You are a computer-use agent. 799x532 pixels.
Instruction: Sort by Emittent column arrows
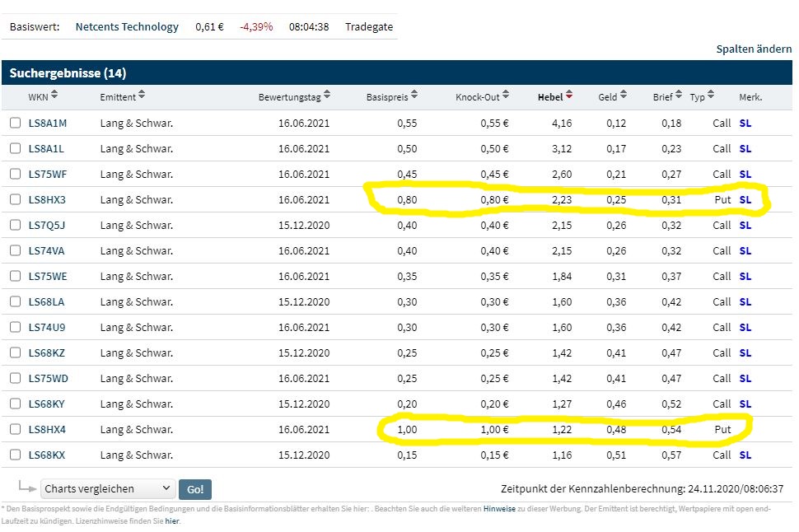click(x=142, y=95)
